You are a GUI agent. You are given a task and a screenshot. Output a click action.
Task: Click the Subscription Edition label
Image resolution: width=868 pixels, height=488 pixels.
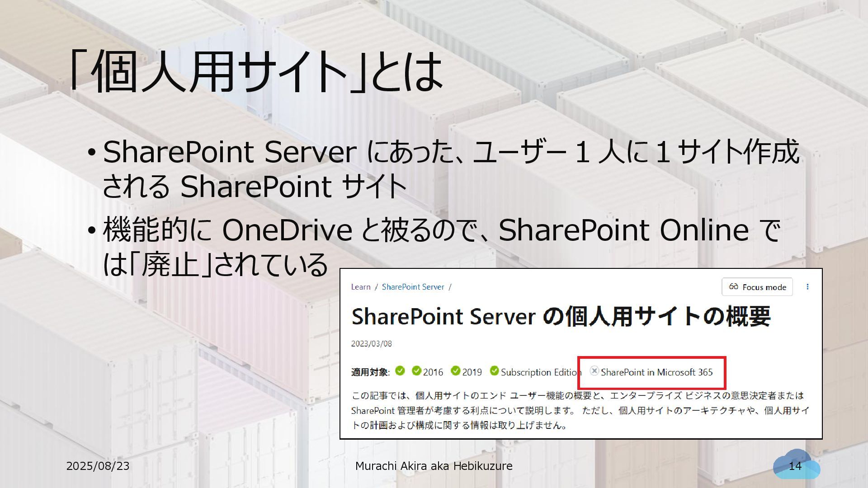(x=541, y=372)
